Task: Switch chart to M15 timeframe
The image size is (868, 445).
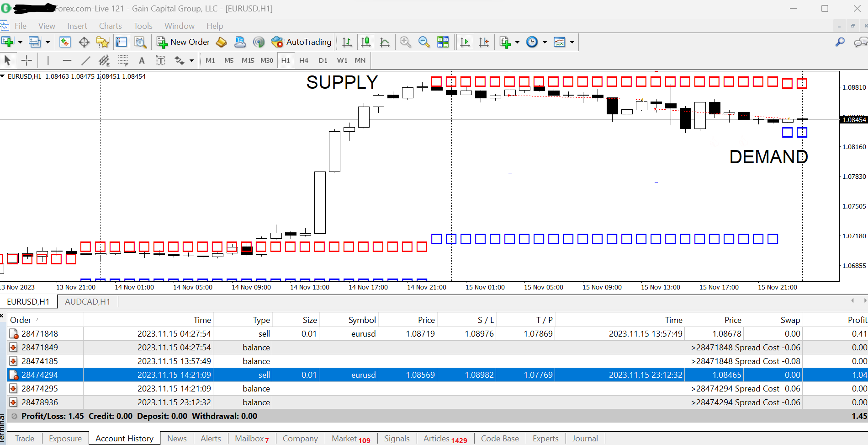Action: click(x=248, y=60)
